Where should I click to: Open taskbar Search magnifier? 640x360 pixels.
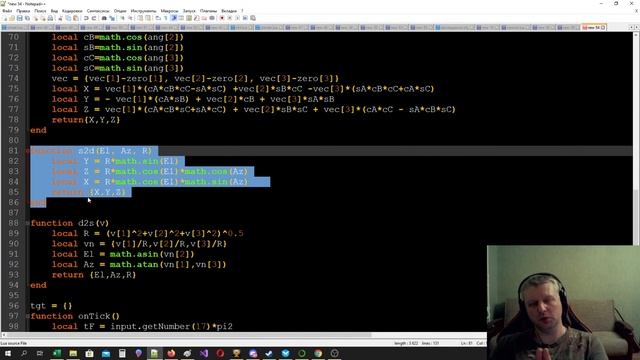24,353
